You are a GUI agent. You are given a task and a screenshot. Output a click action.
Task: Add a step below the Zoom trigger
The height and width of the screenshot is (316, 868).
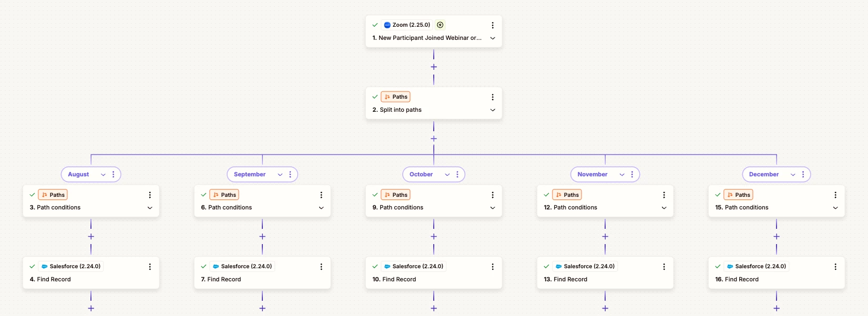coord(434,67)
